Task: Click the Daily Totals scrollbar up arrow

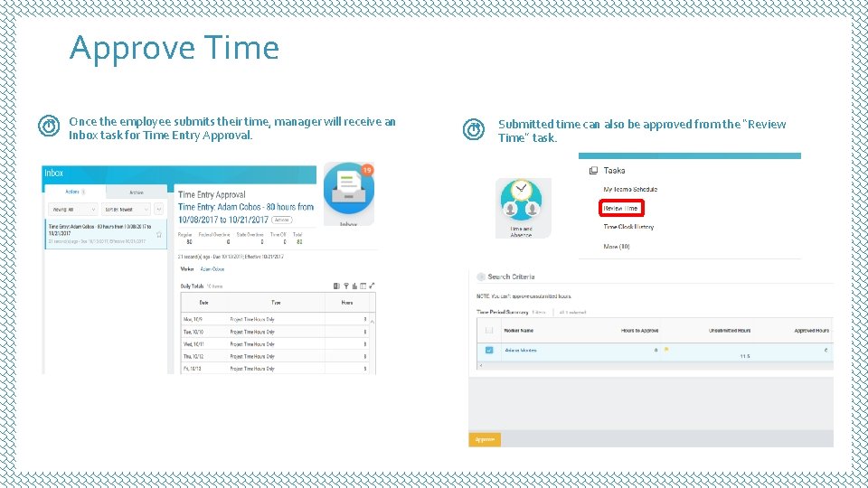Action: coord(372,322)
